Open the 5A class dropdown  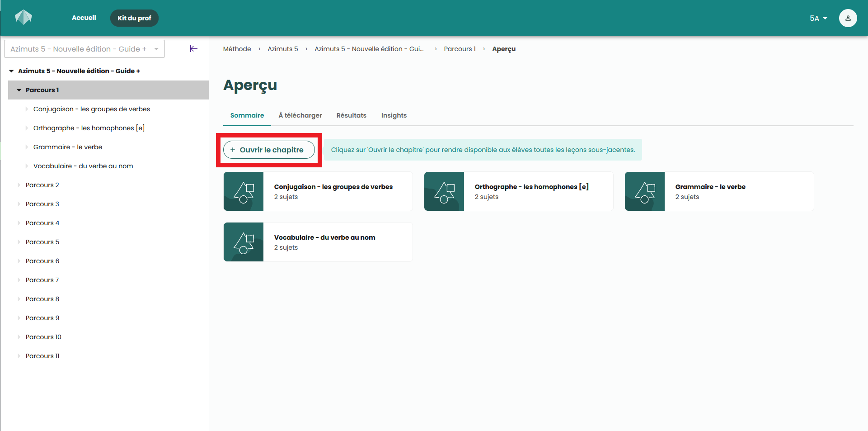coord(818,18)
